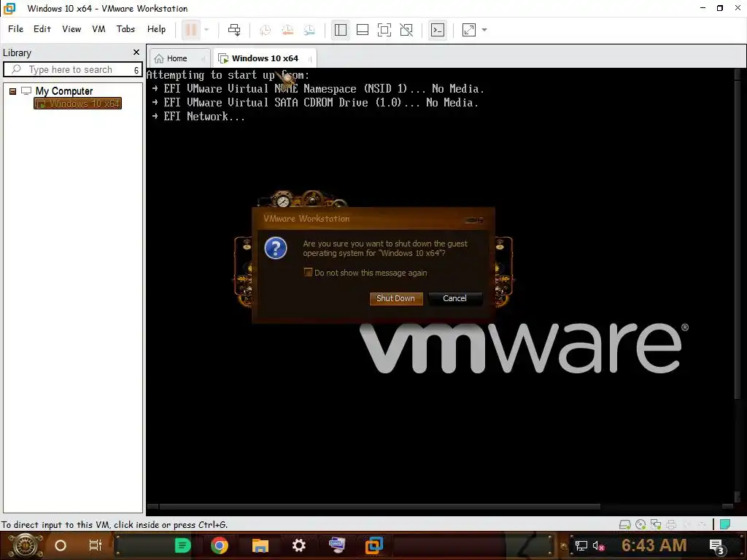Click the hard disk status bar icon
Image resolution: width=747 pixels, height=560 pixels.
click(x=624, y=525)
